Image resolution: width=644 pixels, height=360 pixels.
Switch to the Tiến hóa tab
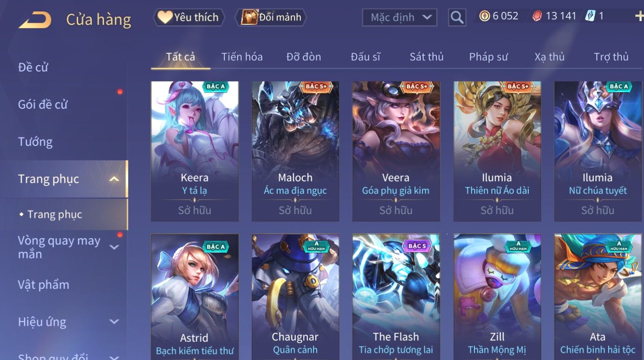[x=242, y=57]
